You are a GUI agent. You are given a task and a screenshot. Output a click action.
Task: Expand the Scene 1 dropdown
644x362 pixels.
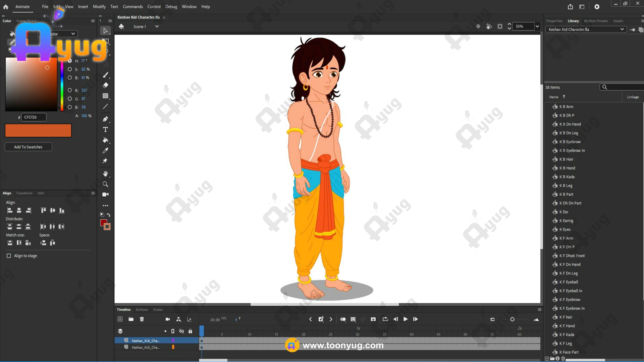point(157,26)
